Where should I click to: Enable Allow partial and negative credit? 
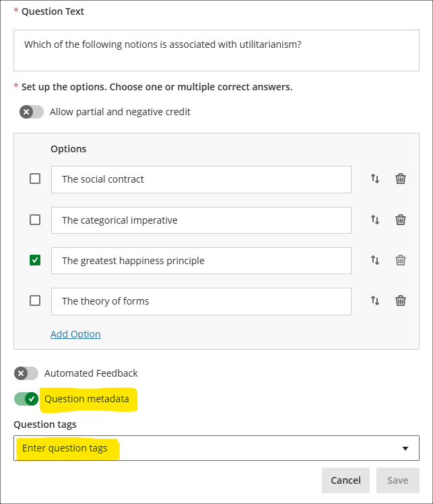[x=32, y=112]
